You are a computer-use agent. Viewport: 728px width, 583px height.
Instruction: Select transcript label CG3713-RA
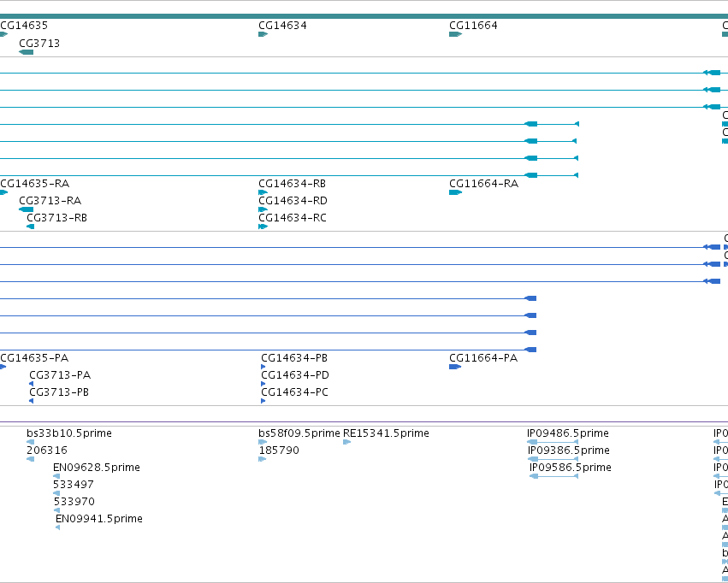(50, 200)
